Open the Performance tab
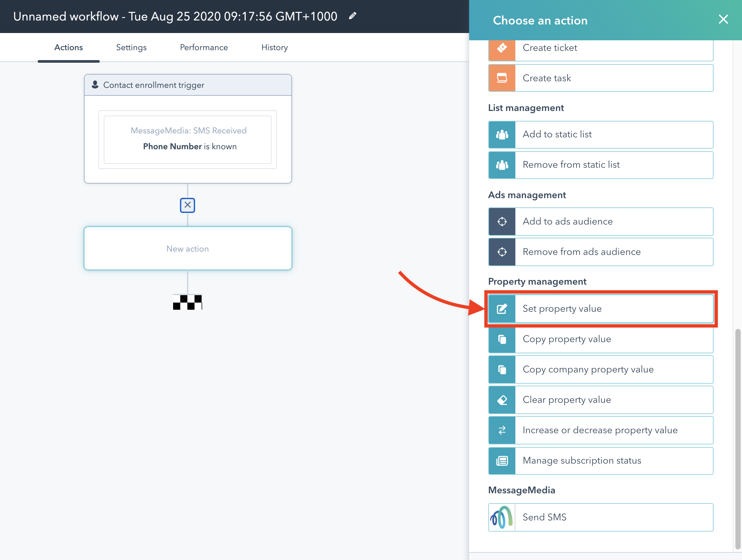 [x=204, y=47]
